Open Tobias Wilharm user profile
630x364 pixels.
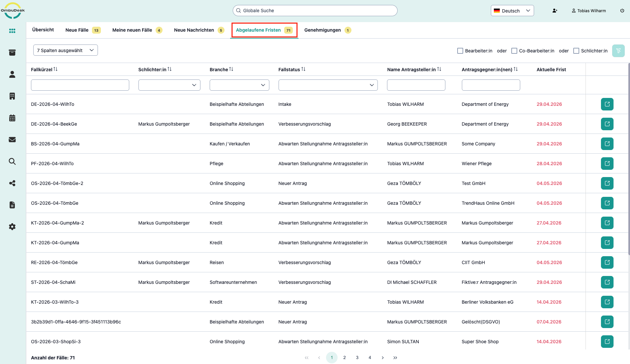tap(589, 11)
